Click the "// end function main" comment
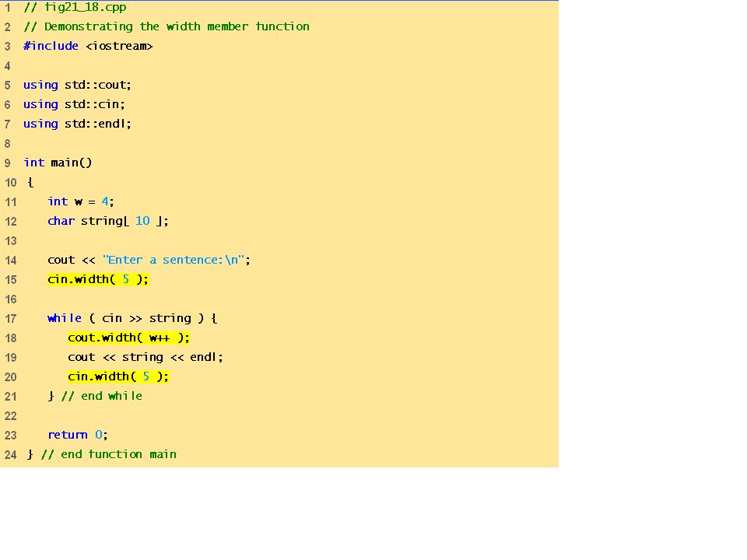747x560 pixels. point(109,454)
